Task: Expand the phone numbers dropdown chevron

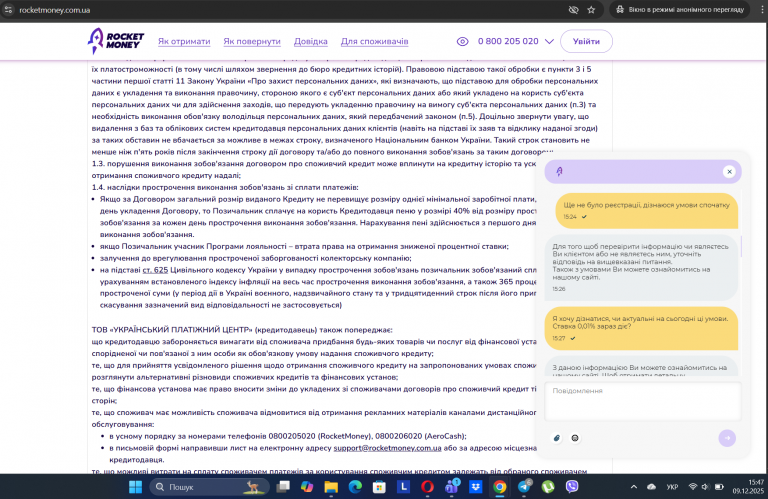Action: [549, 42]
